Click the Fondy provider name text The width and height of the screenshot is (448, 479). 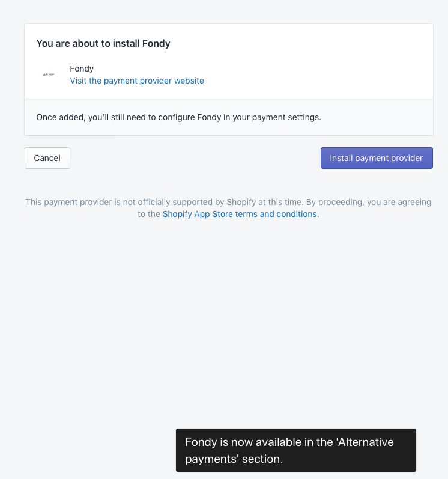[x=82, y=69]
